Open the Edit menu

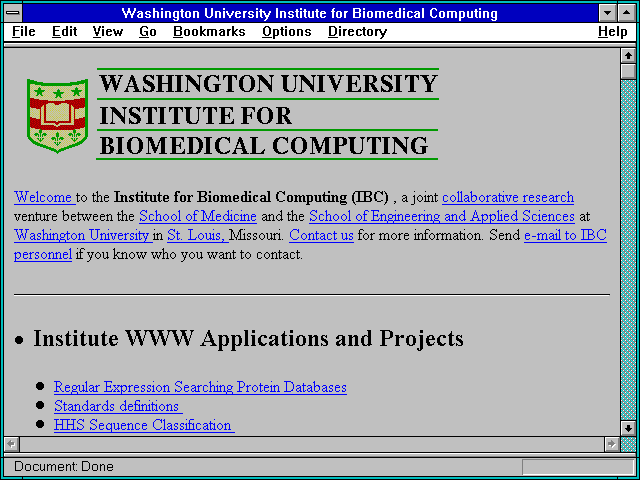tap(64, 32)
